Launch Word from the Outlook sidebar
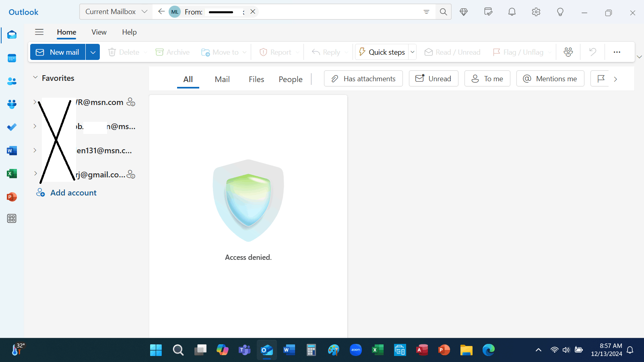This screenshot has width=644, height=362. tap(12, 150)
